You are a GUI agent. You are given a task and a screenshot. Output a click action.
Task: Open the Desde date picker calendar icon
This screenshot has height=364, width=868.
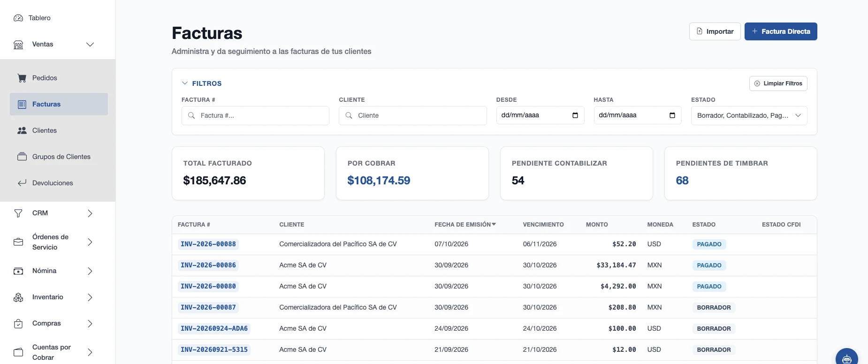575,115
